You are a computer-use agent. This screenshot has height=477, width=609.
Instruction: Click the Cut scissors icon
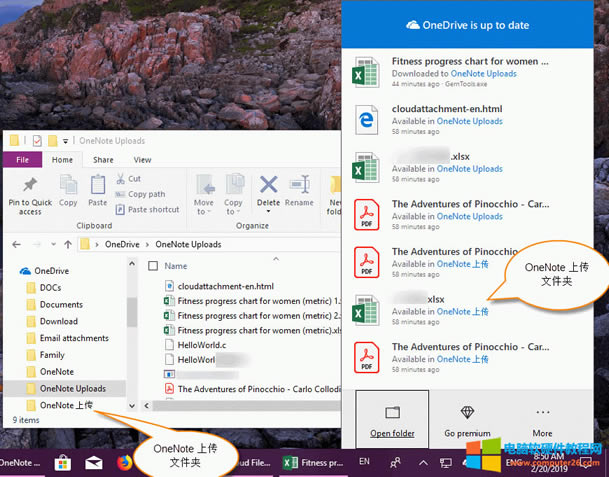click(121, 179)
